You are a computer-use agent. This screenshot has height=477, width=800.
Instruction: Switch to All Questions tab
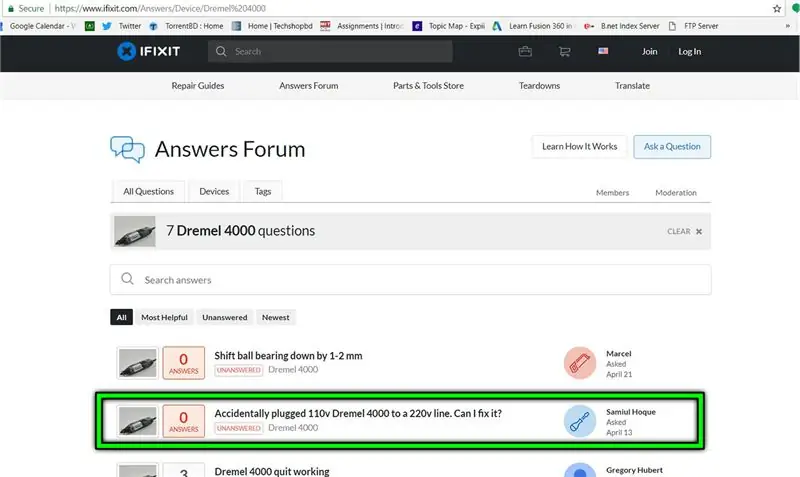pos(148,191)
